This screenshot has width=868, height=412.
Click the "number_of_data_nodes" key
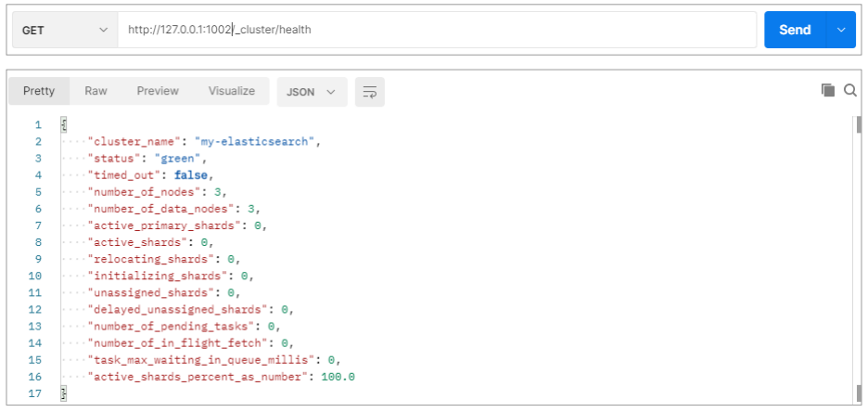[x=162, y=209]
